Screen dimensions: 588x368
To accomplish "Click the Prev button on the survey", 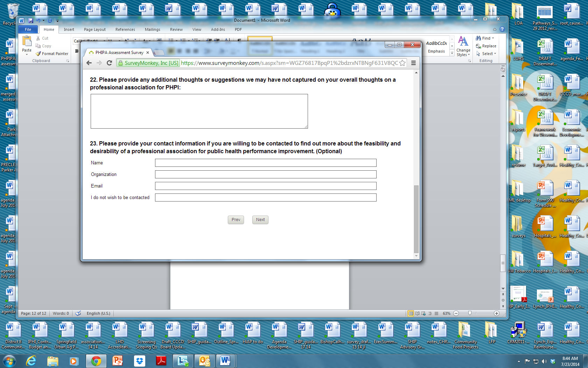I will [236, 220].
